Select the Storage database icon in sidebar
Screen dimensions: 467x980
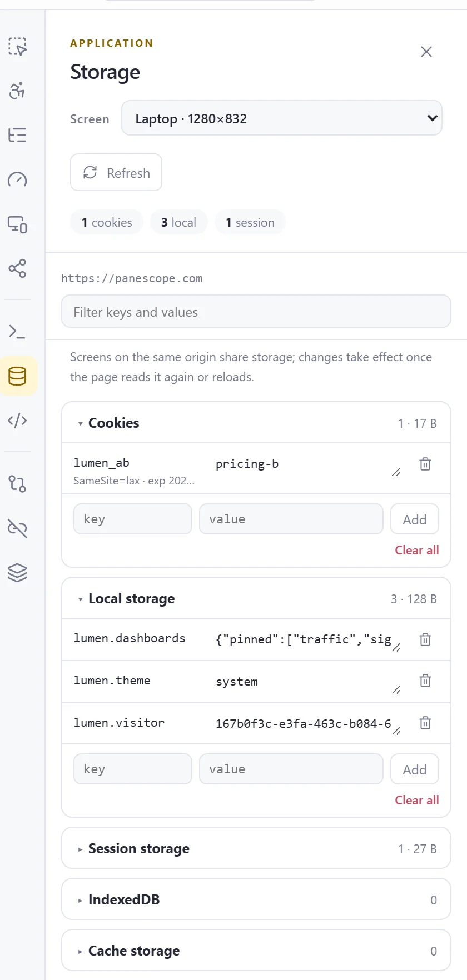17,376
